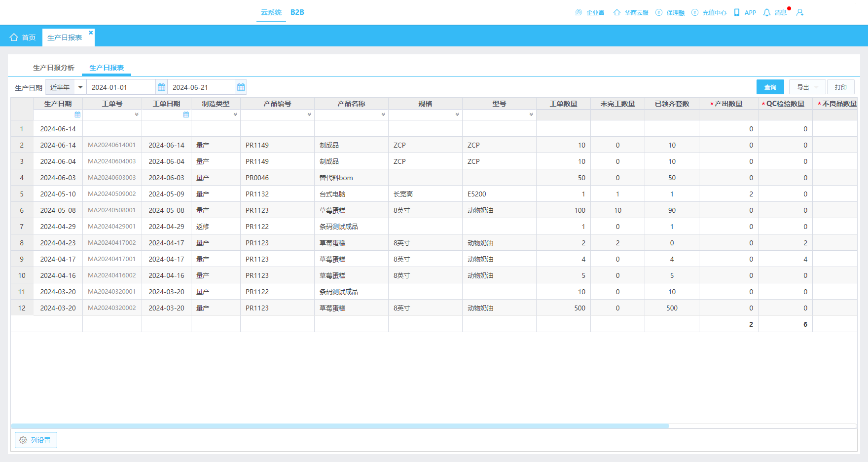Click the end date field 2024-06-21
This screenshot has height=462, width=868.
click(x=201, y=87)
